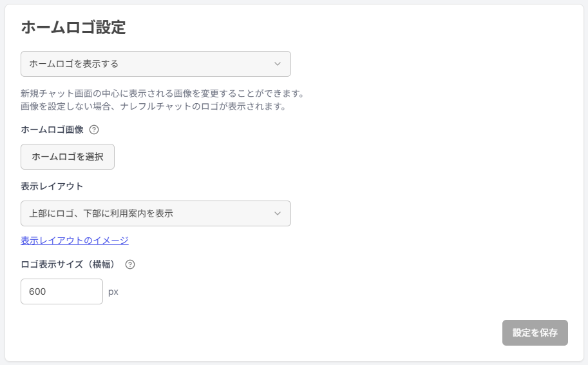Click the 設定を保存 button
The width and height of the screenshot is (588, 365).
(535, 333)
